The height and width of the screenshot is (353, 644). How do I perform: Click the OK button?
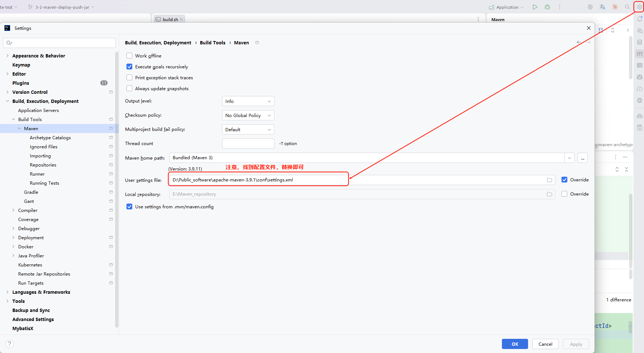515,344
